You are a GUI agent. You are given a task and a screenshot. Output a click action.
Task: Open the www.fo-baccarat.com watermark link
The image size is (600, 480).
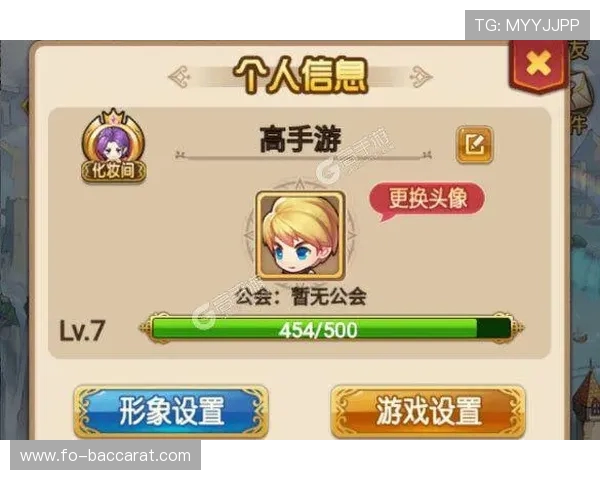[x=105, y=456]
